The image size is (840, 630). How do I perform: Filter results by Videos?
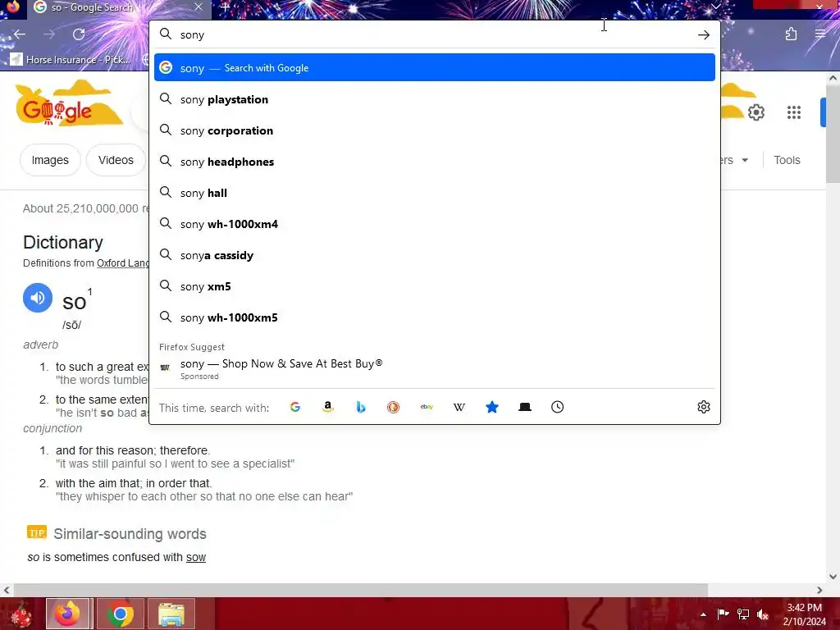point(116,160)
